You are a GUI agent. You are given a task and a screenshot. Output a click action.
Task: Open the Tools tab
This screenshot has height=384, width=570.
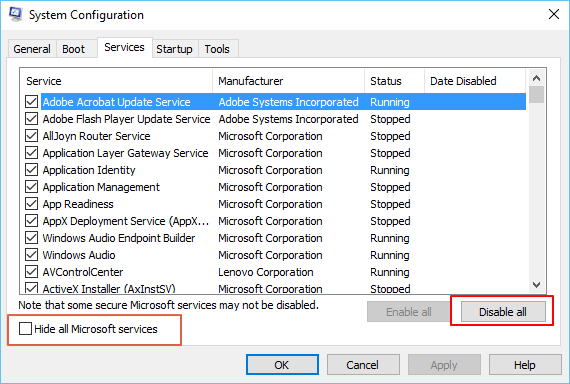(x=217, y=49)
